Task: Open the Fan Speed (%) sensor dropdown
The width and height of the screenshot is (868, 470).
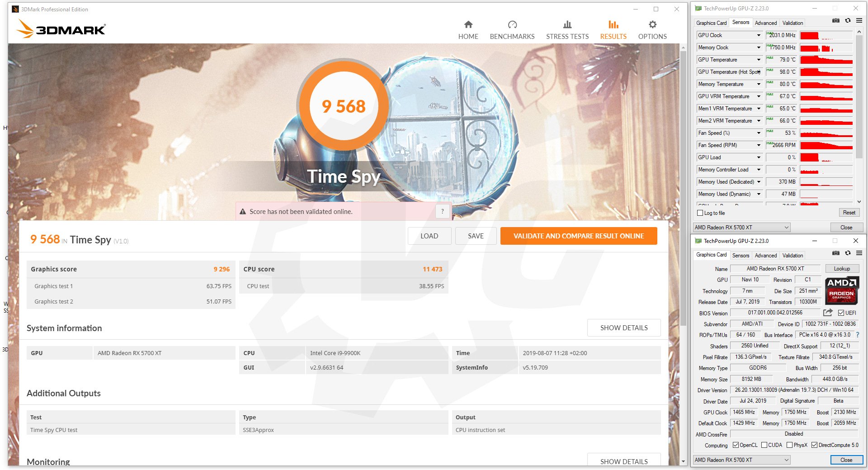Action: click(759, 133)
